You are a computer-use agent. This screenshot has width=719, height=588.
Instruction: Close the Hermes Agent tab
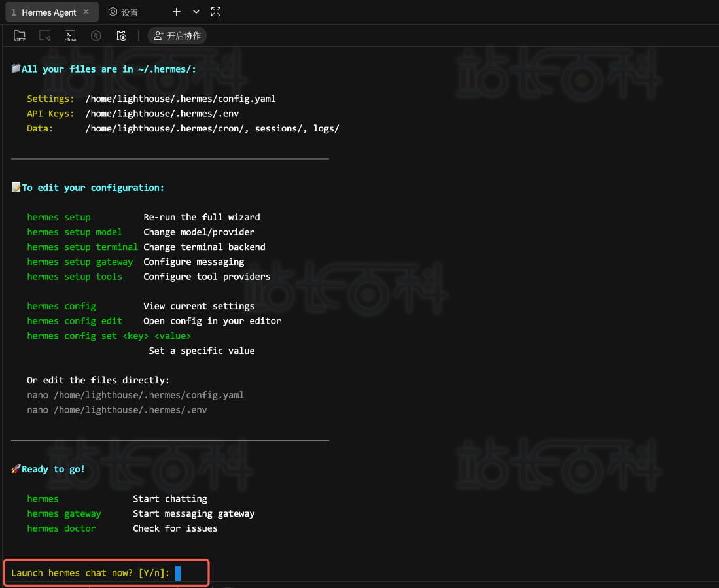[86, 12]
